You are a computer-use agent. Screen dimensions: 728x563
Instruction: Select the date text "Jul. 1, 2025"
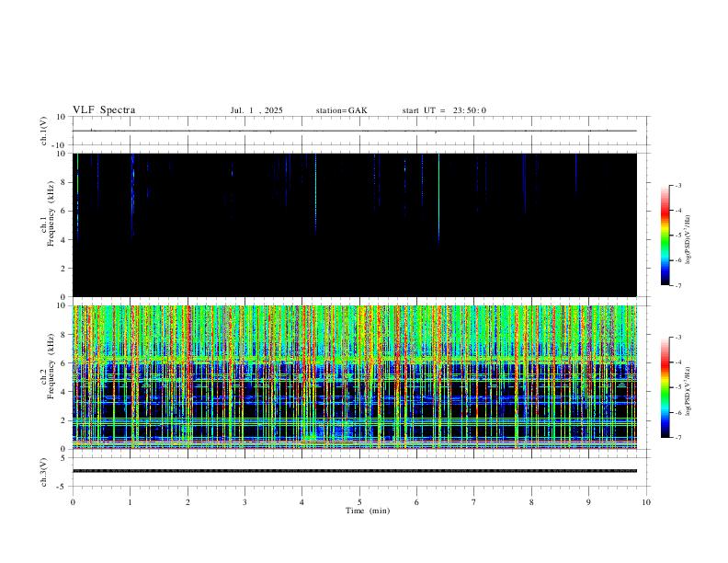coord(256,110)
